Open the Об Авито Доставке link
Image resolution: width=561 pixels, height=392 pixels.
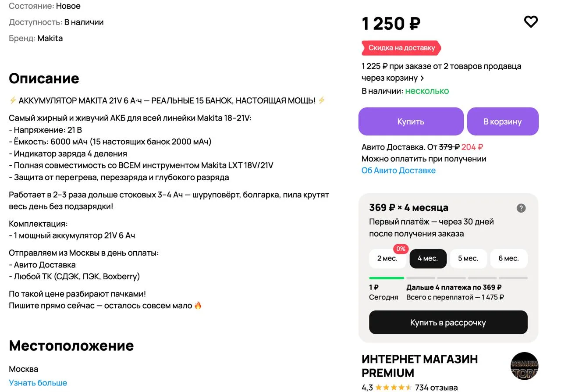(398, 171)
